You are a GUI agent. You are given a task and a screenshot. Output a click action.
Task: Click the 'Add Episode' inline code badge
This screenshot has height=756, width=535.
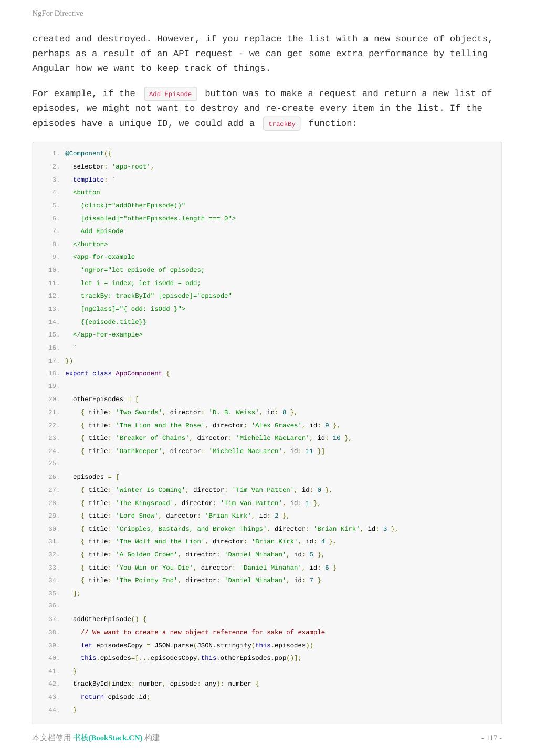[170, 94]
